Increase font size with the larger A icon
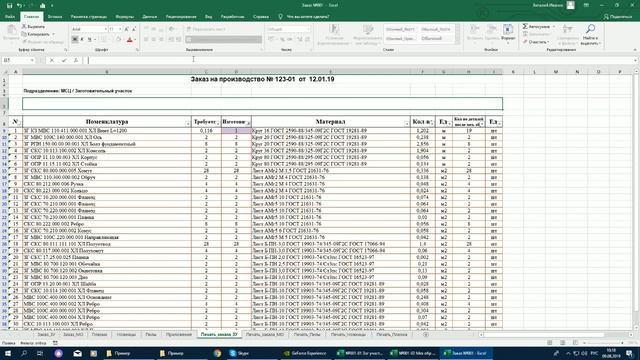The width and height of the screenshot is (640, 360). click(127, 29)
